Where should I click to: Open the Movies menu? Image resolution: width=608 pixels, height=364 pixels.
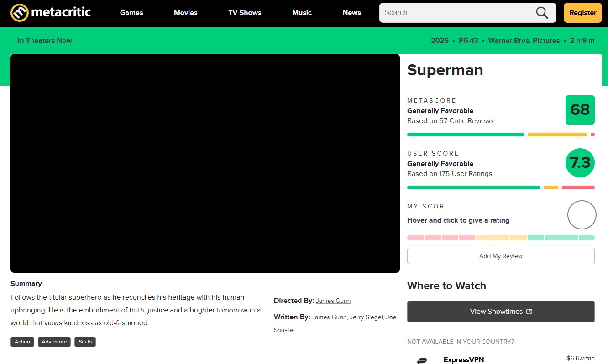point(186,13)
